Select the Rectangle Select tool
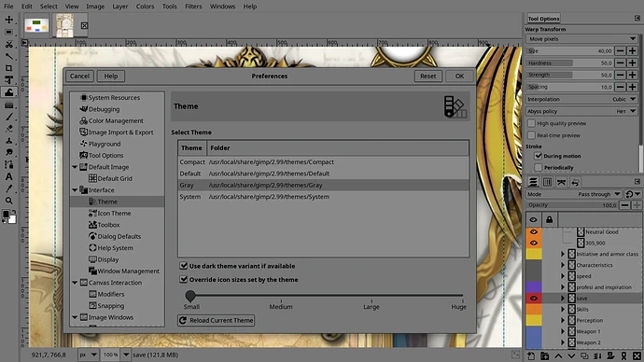 tap(8, 32)
